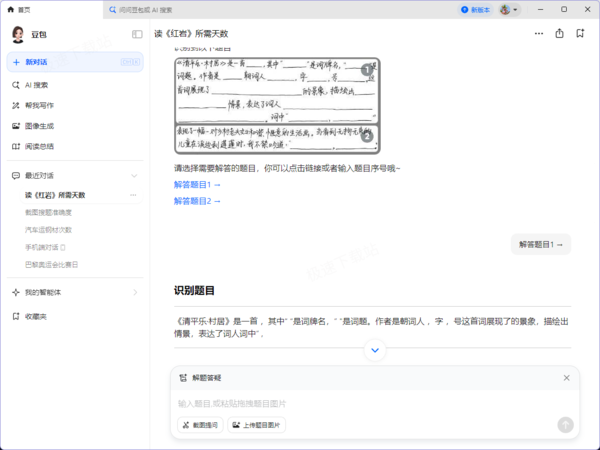Collapse the sidebar with panel icon
The width and height of the screenshot is (600, 450).
(137, 34)
